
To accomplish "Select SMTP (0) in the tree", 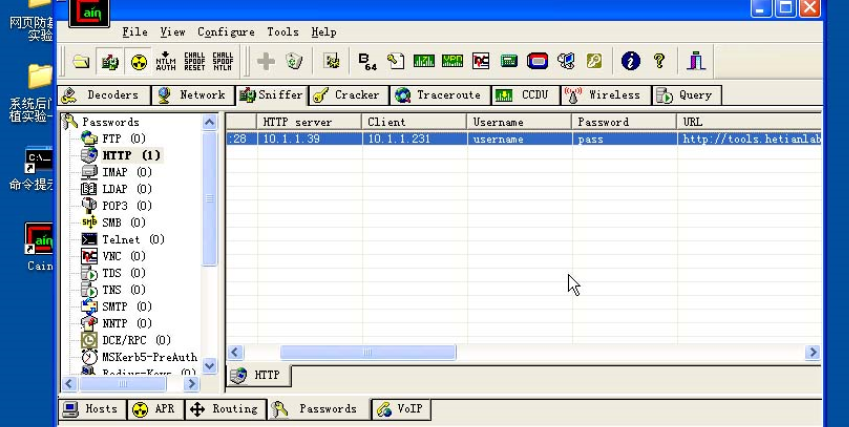I will [127, 306].
